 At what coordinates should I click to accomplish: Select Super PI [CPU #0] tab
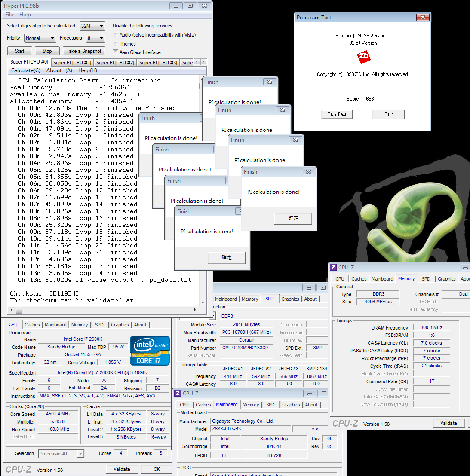tap(29, 62)
